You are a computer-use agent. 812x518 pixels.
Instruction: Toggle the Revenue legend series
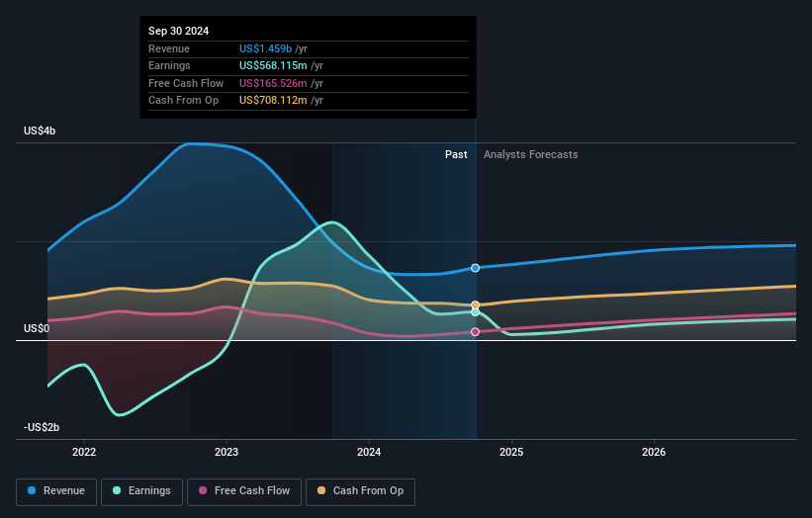pyautogui.click(x=56, y=491)
